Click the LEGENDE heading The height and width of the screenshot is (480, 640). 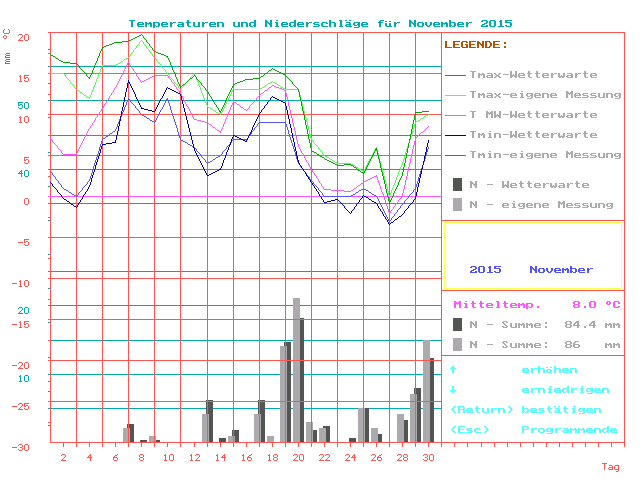click(476, 45)
